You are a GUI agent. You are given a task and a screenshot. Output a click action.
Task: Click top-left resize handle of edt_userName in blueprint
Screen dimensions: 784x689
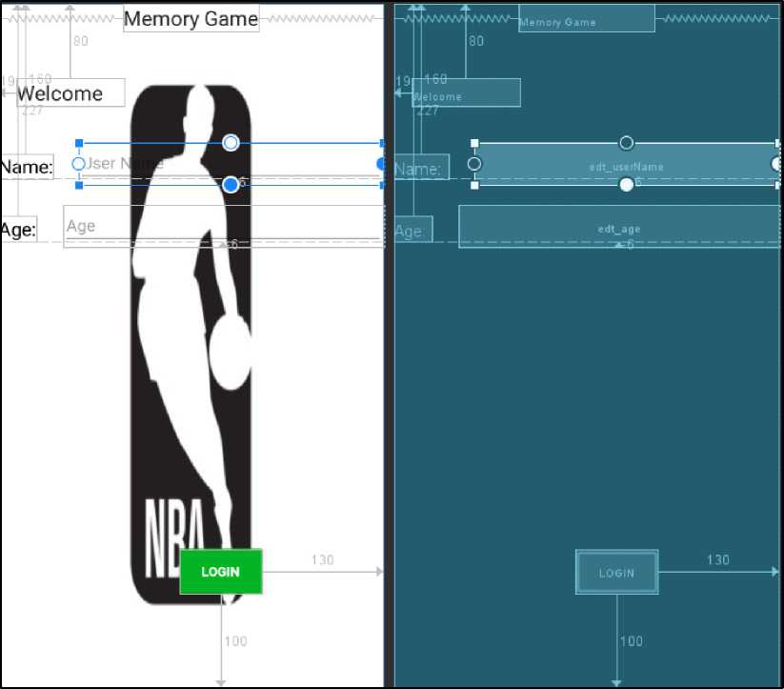pyautogui.click(x=474, y=143)
